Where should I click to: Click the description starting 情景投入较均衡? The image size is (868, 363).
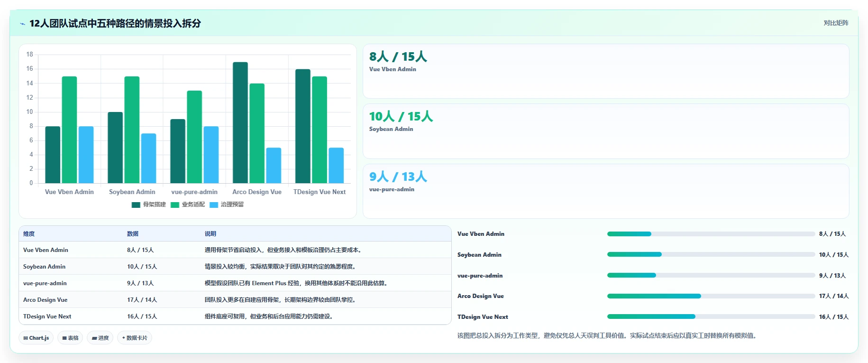281,267
